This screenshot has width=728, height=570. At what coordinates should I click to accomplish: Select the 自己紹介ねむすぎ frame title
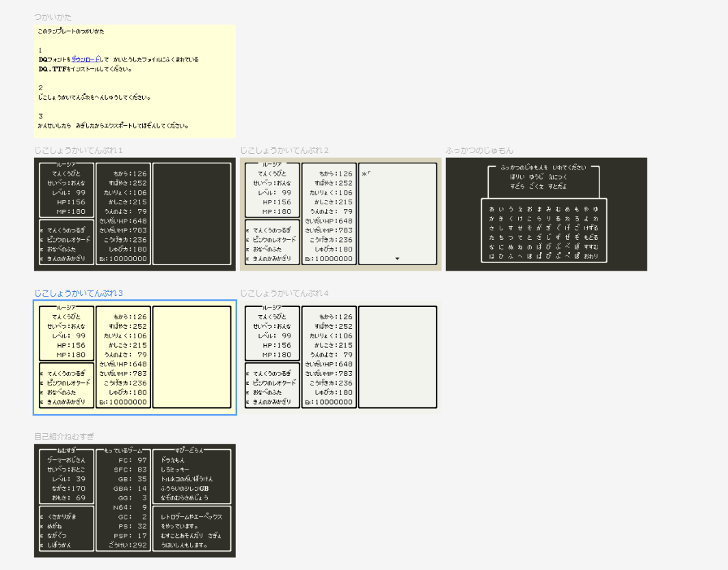click(x=64, y=436)
